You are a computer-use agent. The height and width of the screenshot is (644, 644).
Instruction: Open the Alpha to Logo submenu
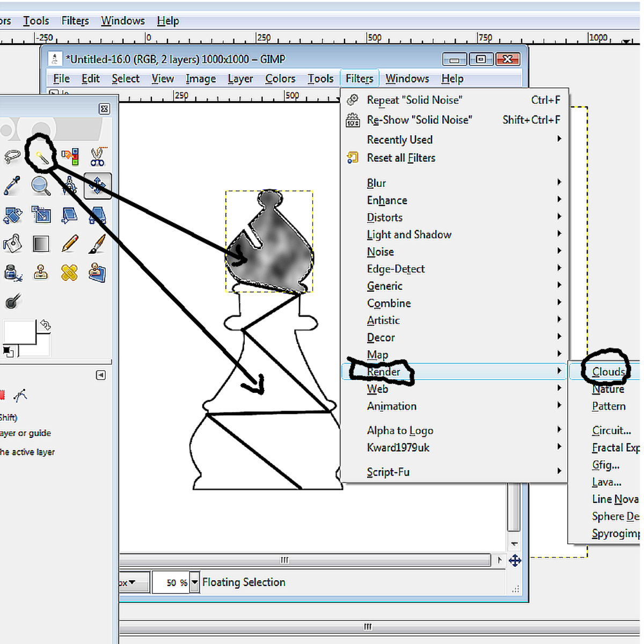point(454,430)
